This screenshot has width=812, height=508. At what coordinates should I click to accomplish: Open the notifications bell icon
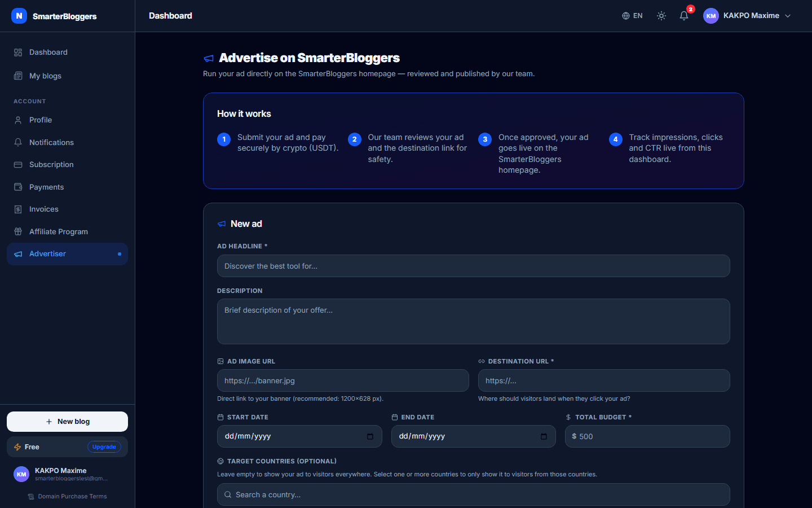(684, 16)
